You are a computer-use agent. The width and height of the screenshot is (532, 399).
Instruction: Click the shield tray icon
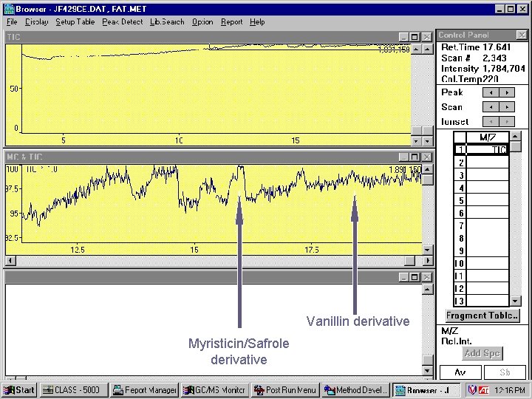pyautogui.click(x=472, y=390)
